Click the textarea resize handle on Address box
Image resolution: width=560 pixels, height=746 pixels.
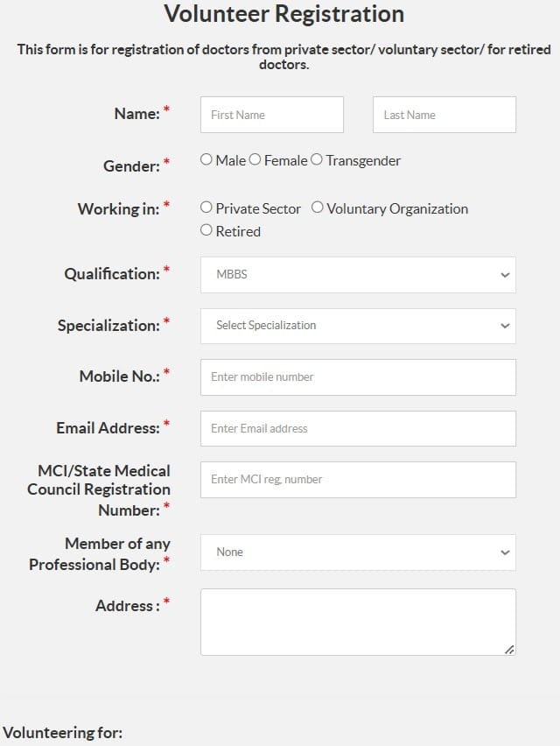(510, 649)
